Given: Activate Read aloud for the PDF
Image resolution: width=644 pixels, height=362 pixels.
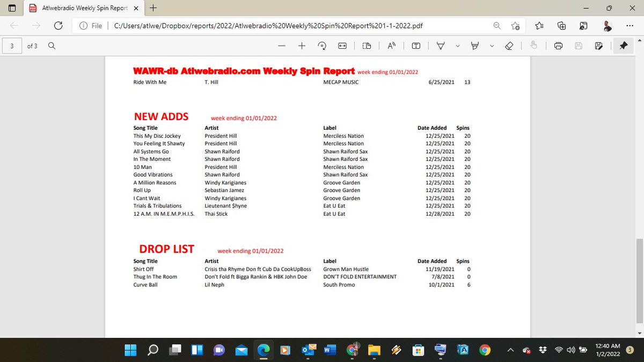Looking at the screenshot, I should pos(391,46).
